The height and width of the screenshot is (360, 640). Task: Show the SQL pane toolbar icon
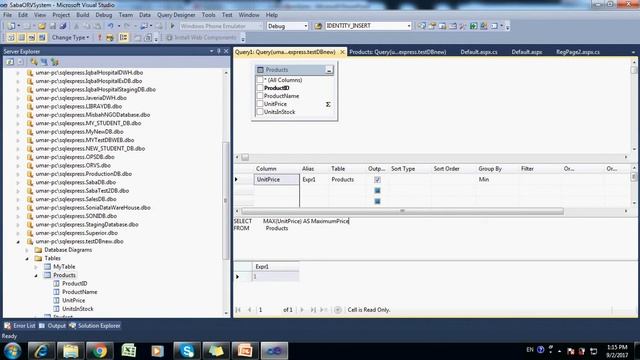click(31, 38)
